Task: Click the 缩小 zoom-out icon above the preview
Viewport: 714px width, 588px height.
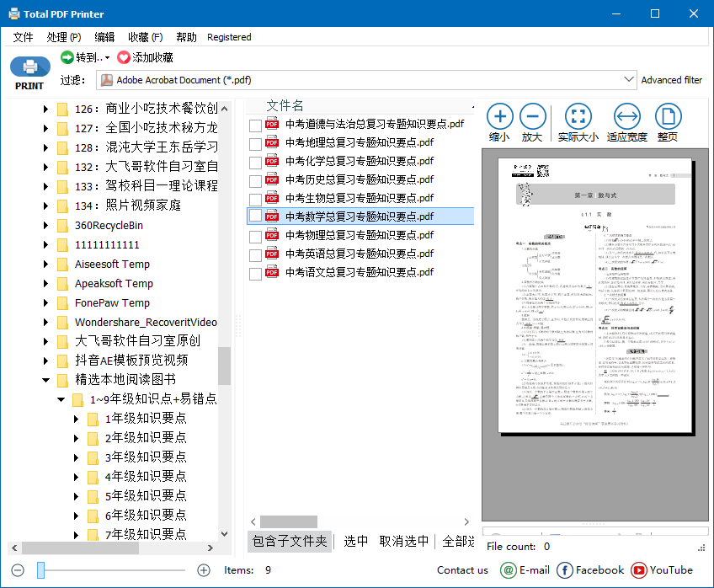Action: pos(499,116)
